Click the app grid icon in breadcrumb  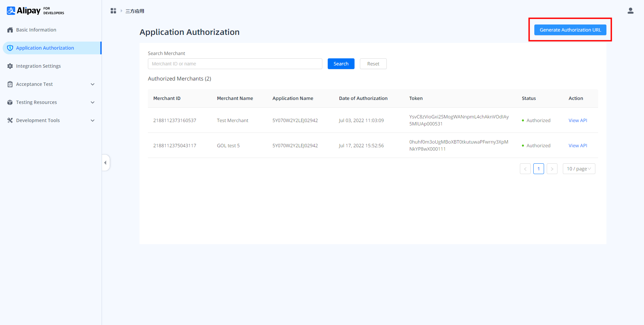point(113,11)
